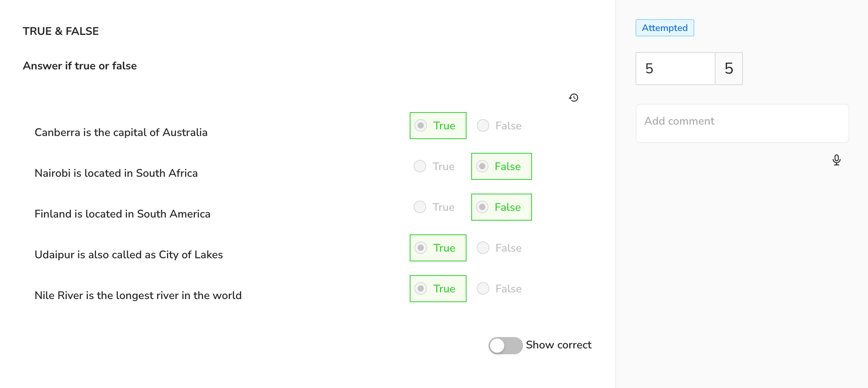The width and height of the screenshot is (868, 388).
Task: Click the microphone voice comment icon
Action: pos(836,160)
